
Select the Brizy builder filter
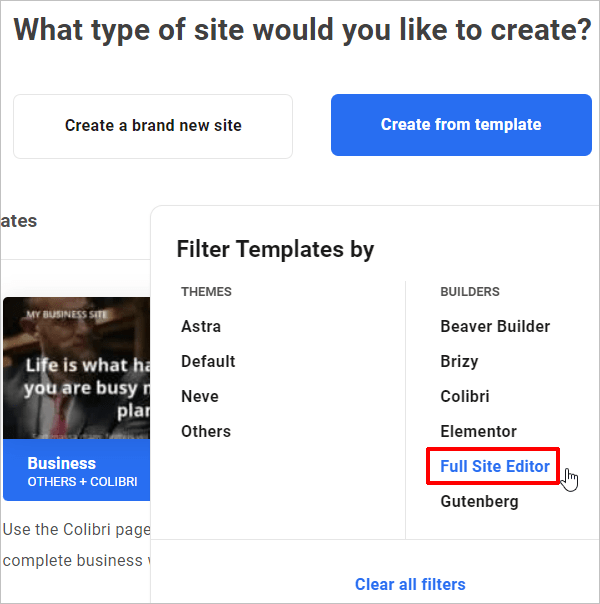[x=459, y=361]
